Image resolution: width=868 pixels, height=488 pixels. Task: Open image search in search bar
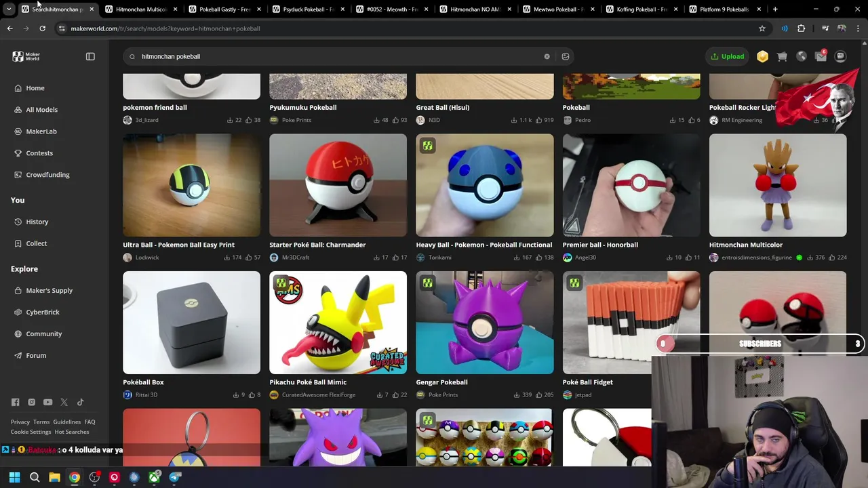point(566,56)
